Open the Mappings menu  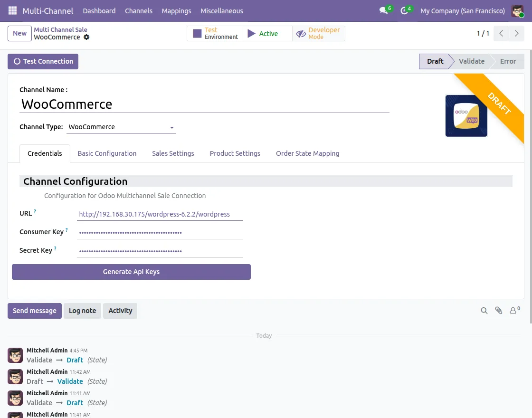[x=176, y=11]
